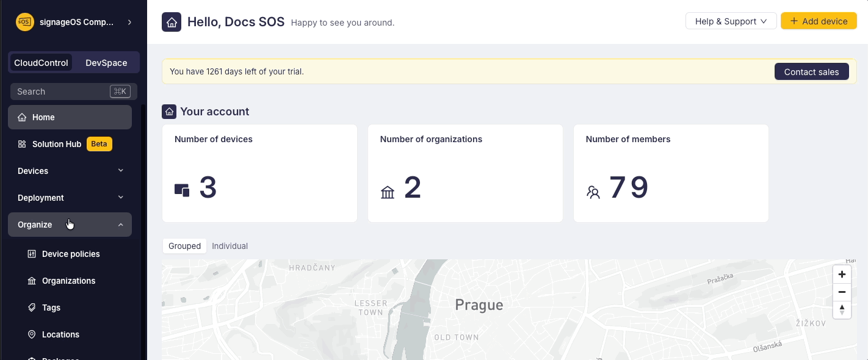
Task: Click the trial days remaining message
Action: pyautogui.click(x=237, y=71)
